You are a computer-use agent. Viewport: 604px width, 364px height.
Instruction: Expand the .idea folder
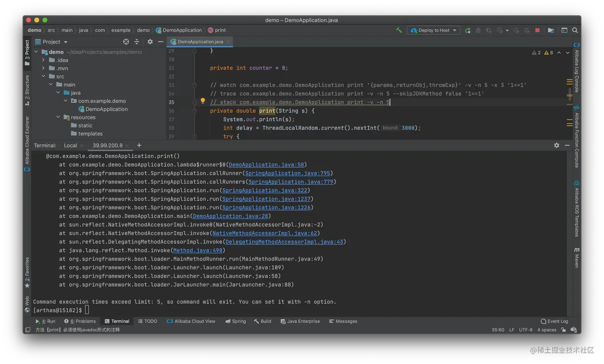(x=44, y=60)
